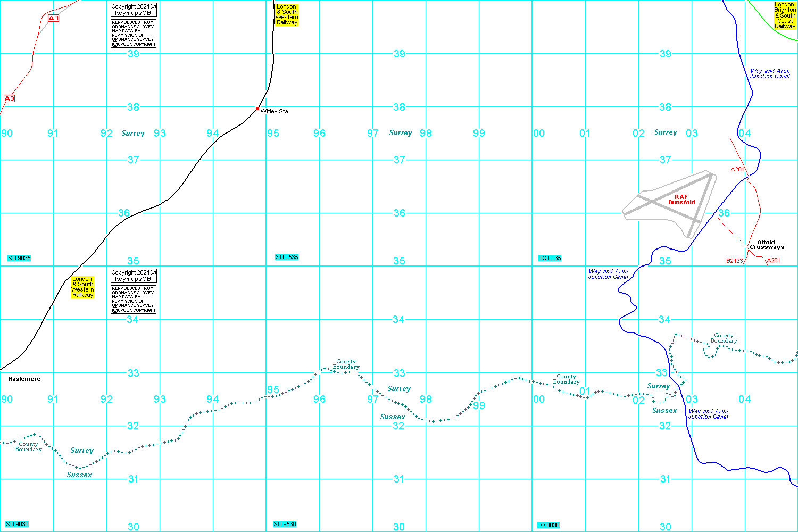Viewport: 798px width, 532px height.
Task: Click the A281 label near RAF Dunsfold
Action: tap(737, 169)
